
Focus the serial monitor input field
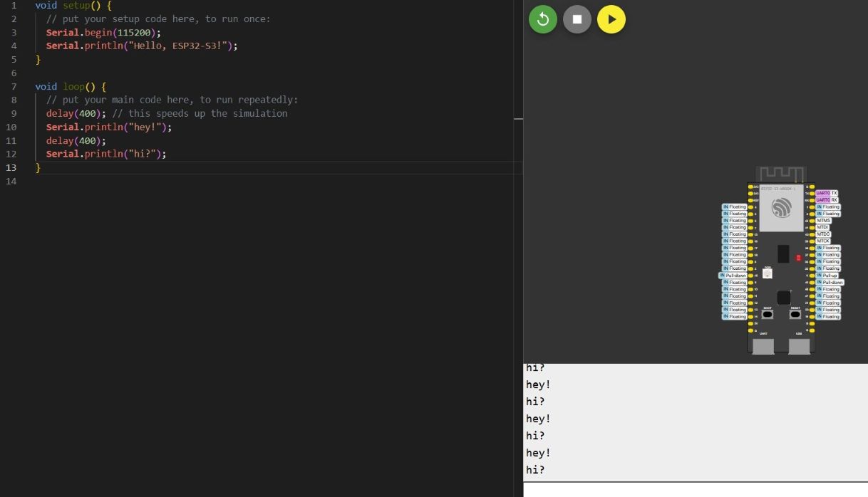coord(695,490)
